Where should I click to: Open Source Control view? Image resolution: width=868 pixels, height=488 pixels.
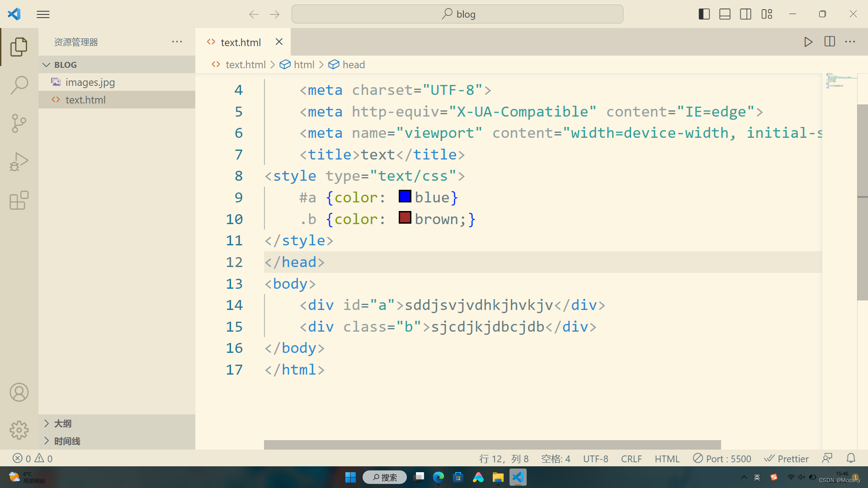[19, 123]
